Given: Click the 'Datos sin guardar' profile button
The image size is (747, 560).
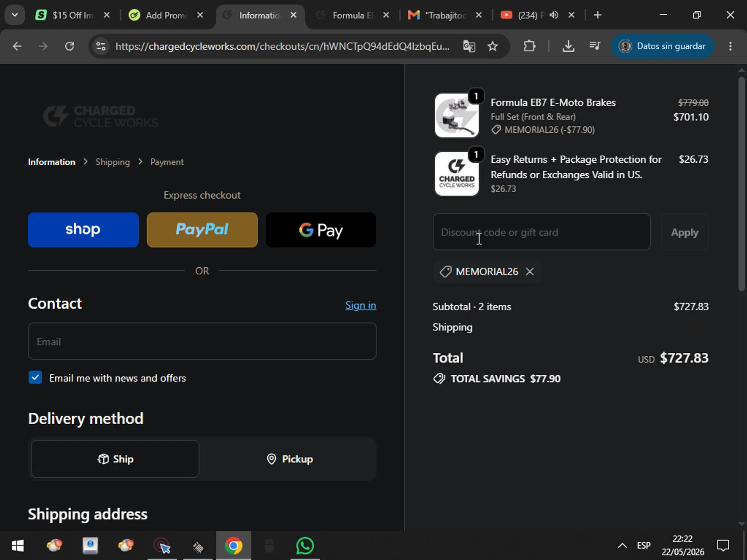Looking at the screenshot, I should pos(662,46).
